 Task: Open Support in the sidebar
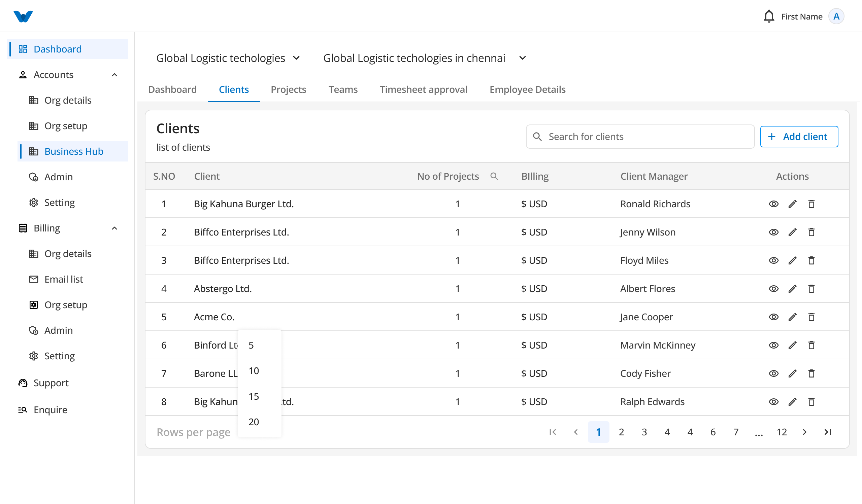tap(43, 383)
